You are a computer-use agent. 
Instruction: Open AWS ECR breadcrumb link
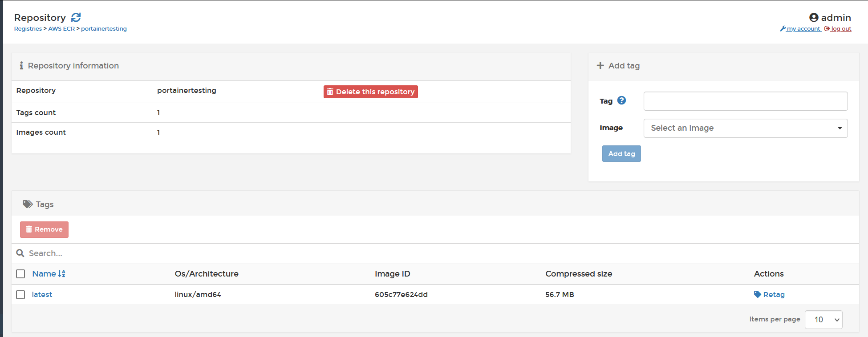click(x=61, y=29)
